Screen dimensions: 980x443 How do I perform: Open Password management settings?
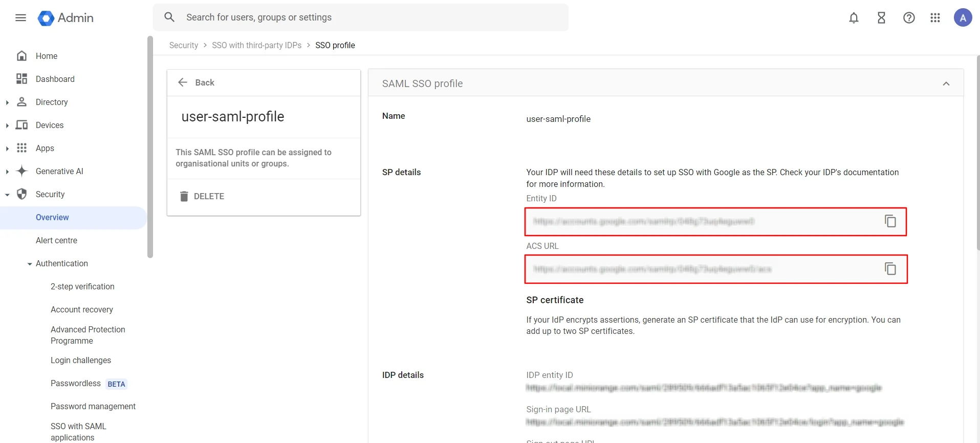click(x=93, y=406)
